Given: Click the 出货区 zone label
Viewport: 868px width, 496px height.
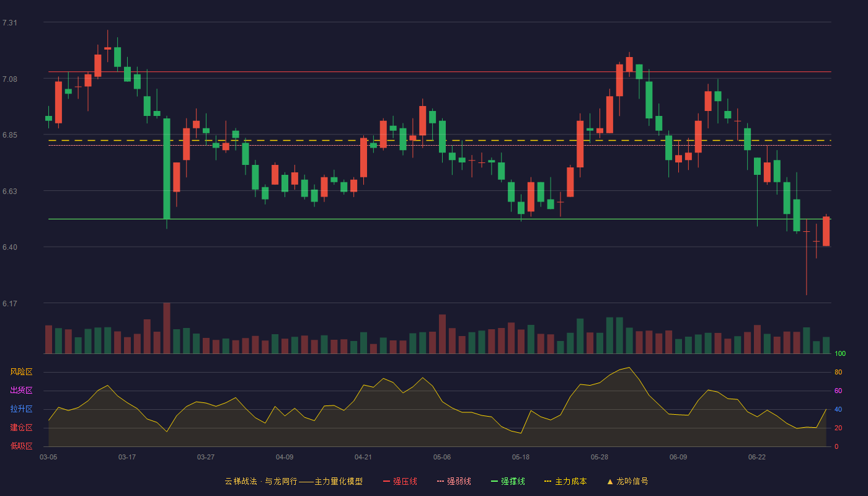Looking at the screenshot, I should [21, 391].
